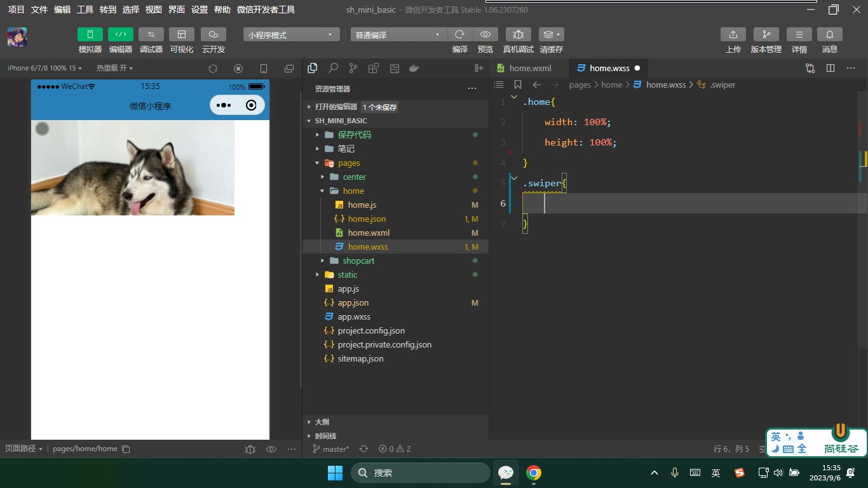Open the iPhone 6/7/8 device dropdown
868x488 pixels.
tap(44, 68)
